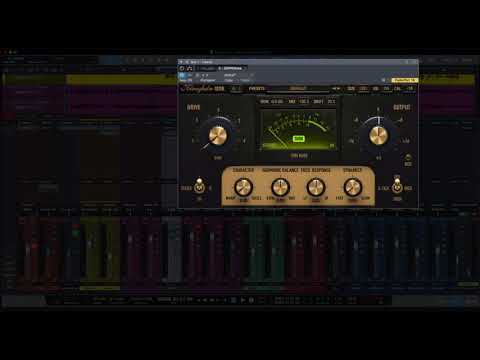The image size is (480, 360).
Task: Click the small icon above MIX label
Action: 408,157
